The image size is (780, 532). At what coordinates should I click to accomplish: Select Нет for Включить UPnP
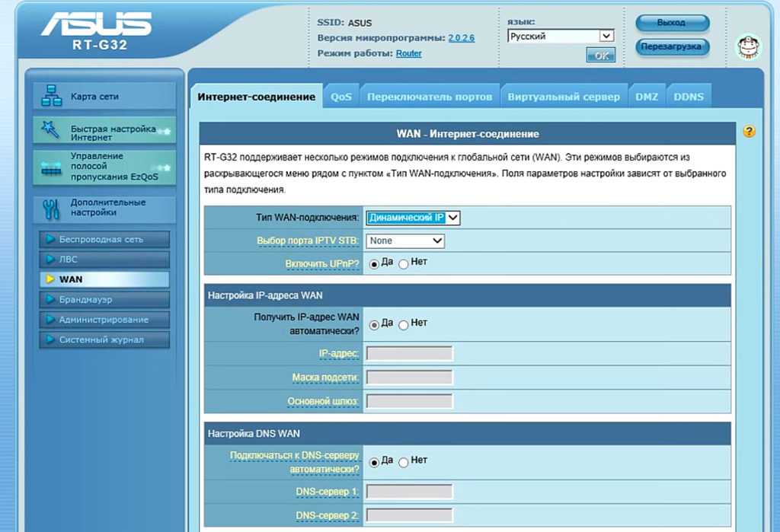404,263
